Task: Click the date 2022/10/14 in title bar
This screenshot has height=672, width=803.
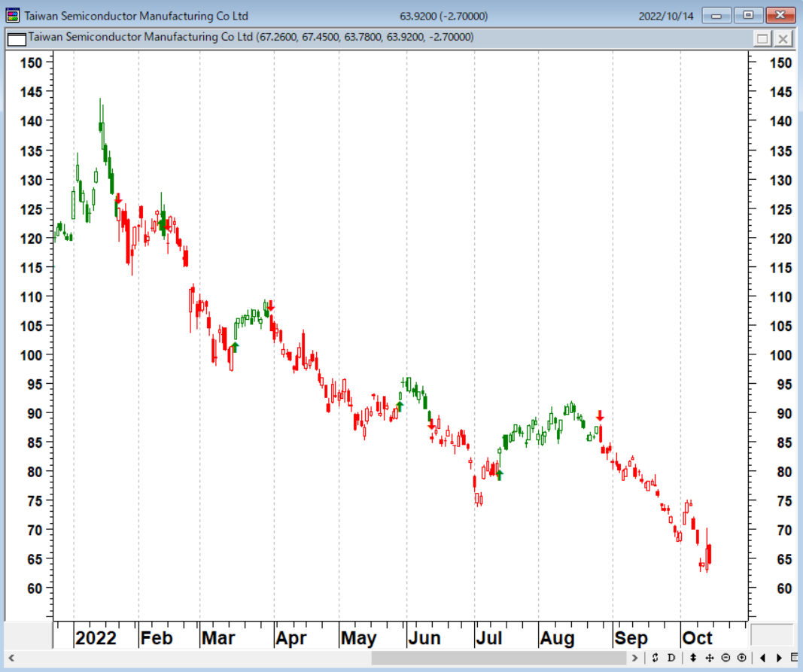Action: (666, 16)
